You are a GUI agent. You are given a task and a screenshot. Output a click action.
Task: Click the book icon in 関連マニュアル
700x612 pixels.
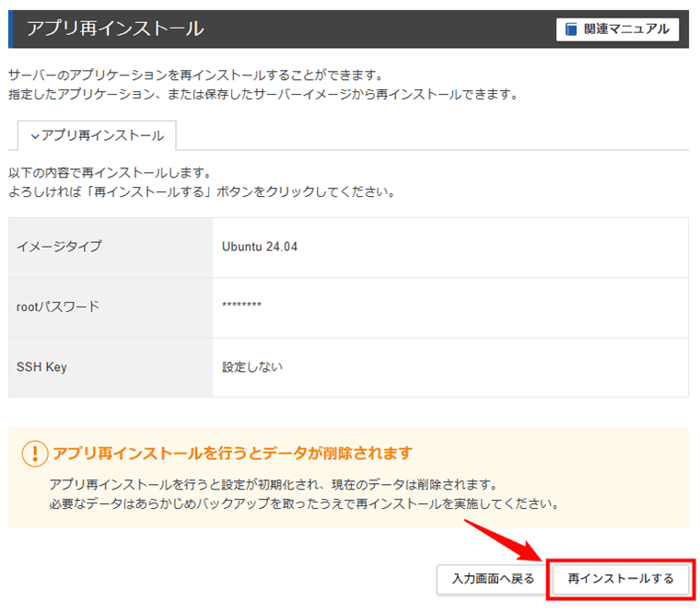point(571,29)
